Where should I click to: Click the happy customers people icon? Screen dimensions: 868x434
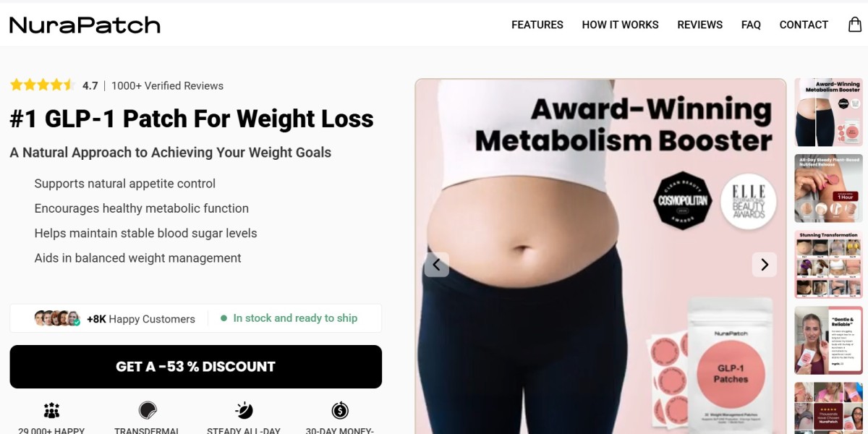(51, 411)
